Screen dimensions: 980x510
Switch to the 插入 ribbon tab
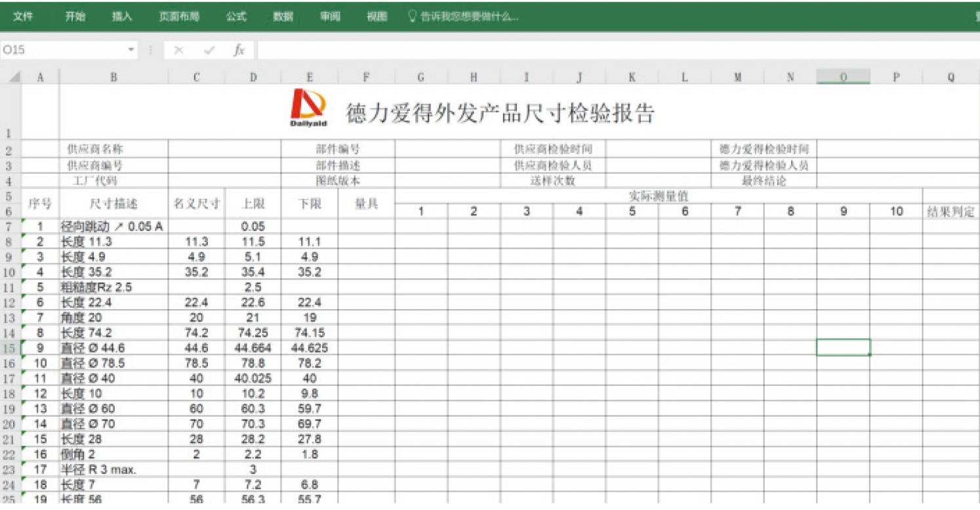123,17
